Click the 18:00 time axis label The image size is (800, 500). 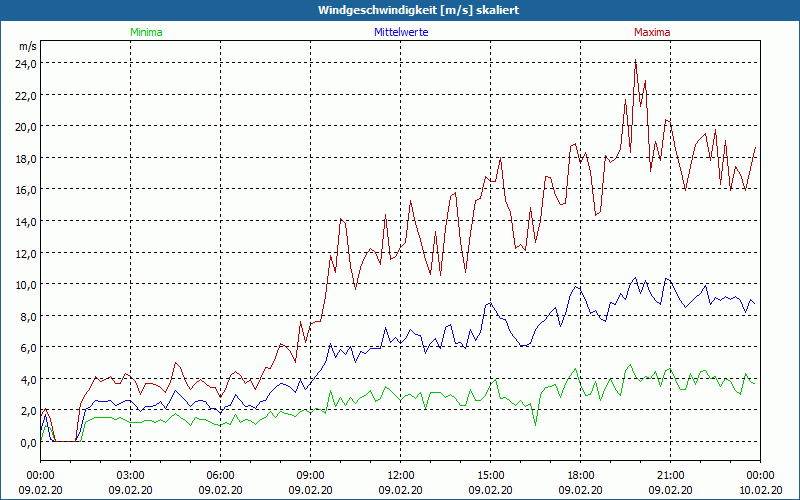pos(581,475)
